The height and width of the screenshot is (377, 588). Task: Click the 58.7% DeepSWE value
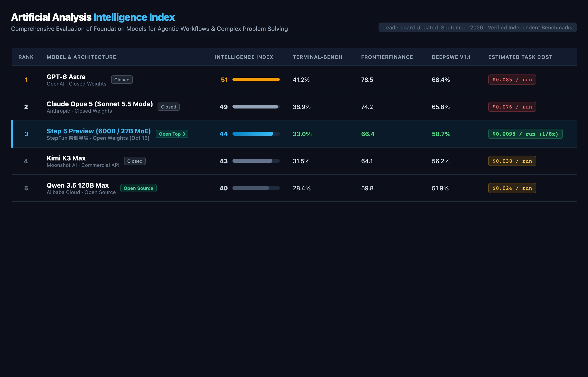point(441,134)
